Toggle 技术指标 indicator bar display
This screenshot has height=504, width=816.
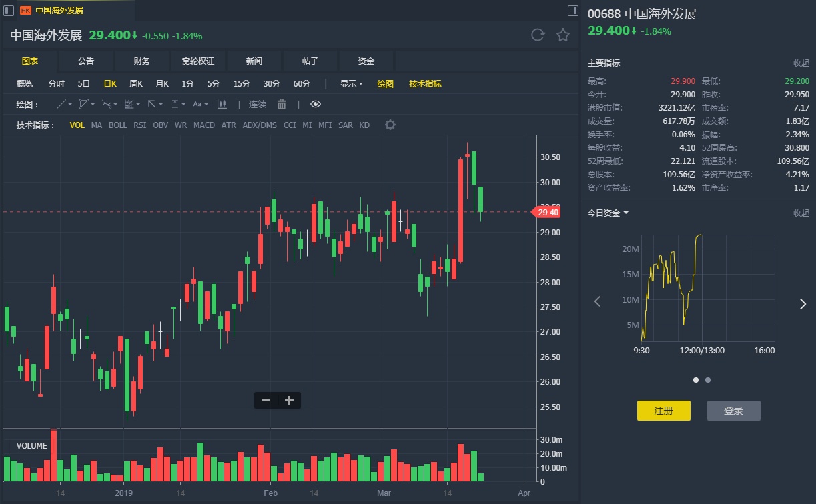(x=425, y=84)
